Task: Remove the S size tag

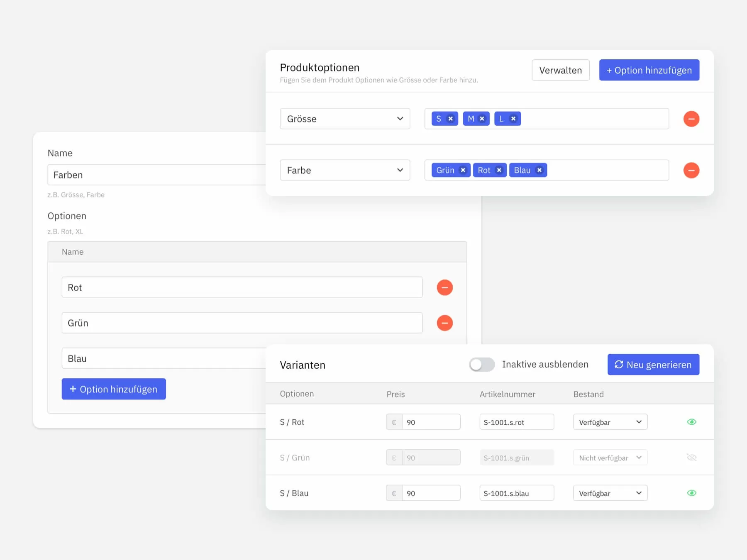Action: point(450,119)
